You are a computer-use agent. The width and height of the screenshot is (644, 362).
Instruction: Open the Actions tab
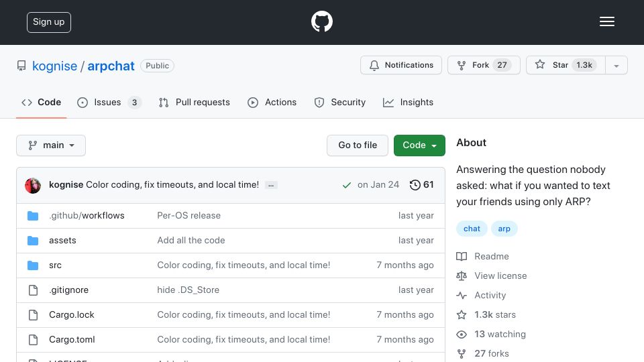click(x=272, y=102)
